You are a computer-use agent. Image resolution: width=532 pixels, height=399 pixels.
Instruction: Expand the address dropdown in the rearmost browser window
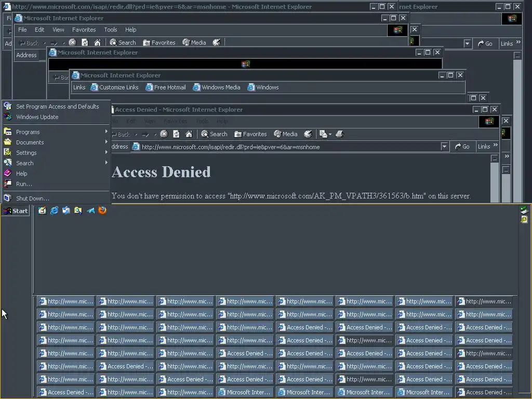(x=468, y=44)
